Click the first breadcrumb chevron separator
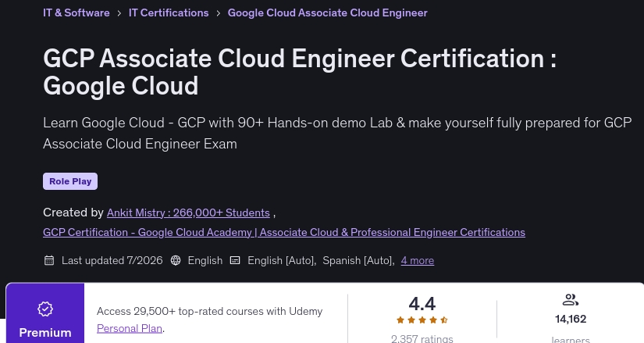The image size is (644, 343). (119, 13)
